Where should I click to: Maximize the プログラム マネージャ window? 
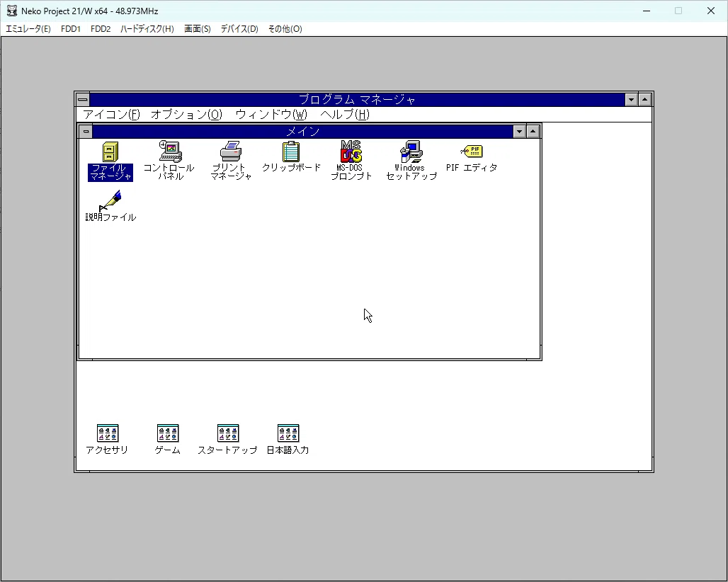point(645,99)
